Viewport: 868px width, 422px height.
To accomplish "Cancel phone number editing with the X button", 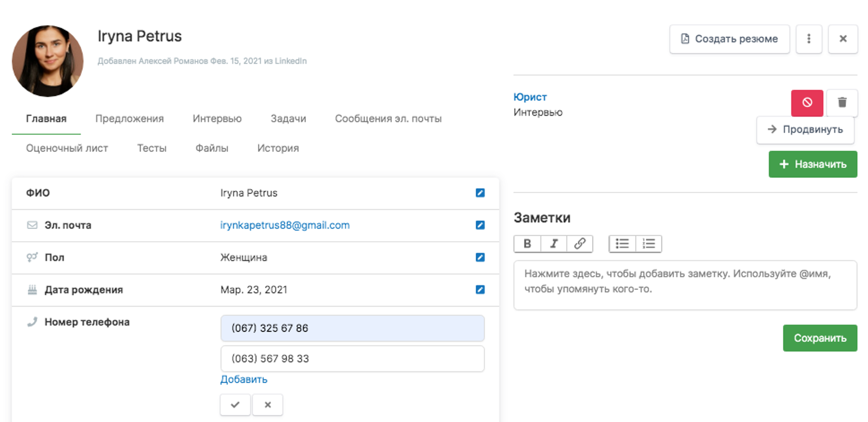I will [x=268, y=405].
